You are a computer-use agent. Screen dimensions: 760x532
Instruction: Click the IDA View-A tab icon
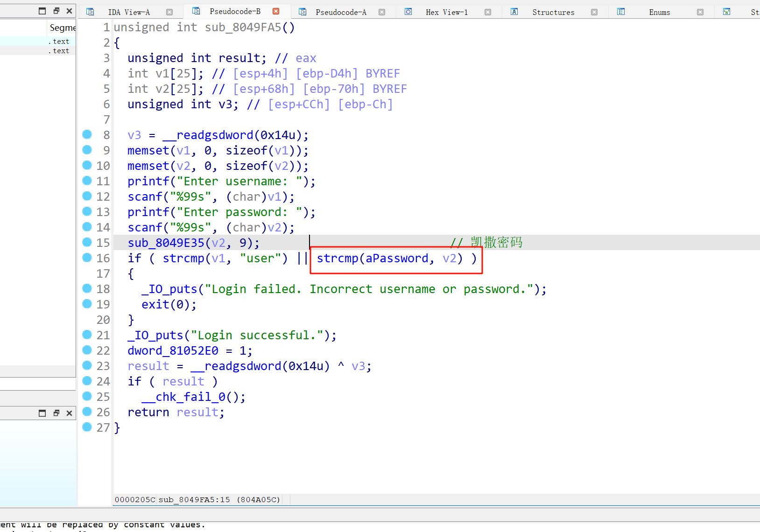point(91,12)
